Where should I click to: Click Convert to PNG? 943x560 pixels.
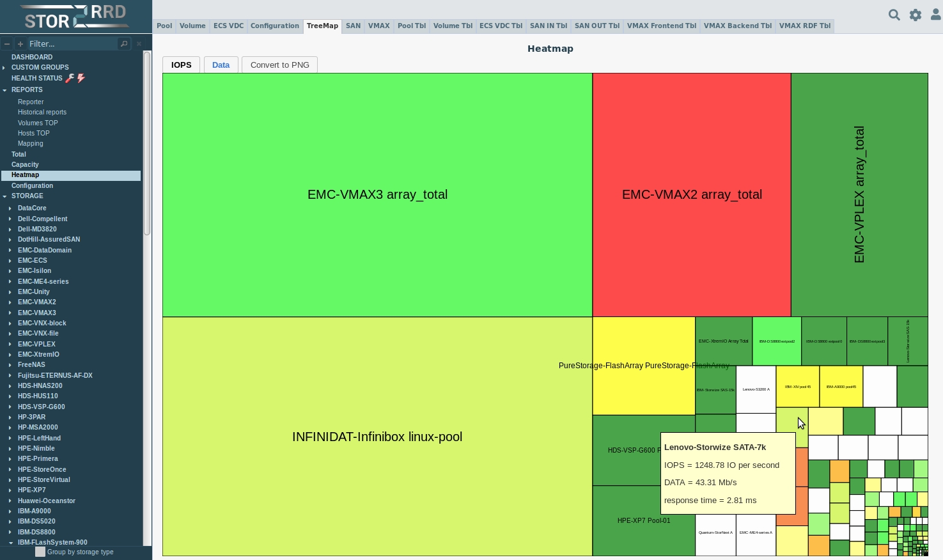(279, 65)
